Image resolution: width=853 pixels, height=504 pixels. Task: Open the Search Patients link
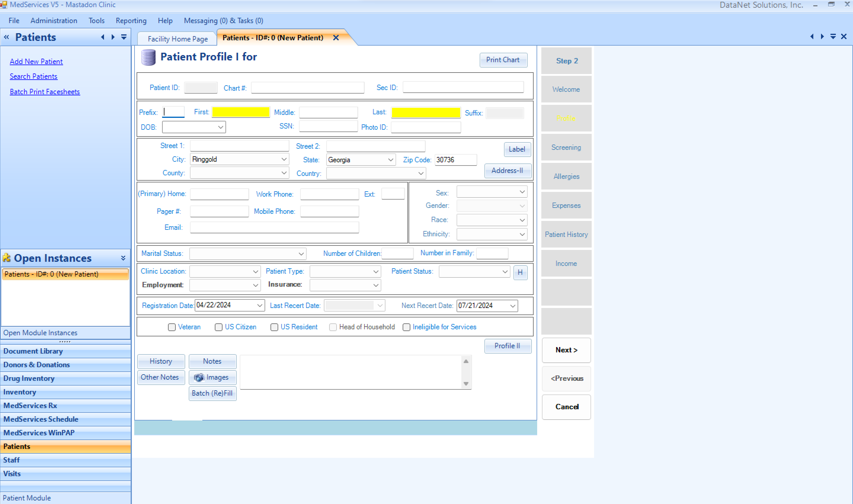(x=34, y=76)
